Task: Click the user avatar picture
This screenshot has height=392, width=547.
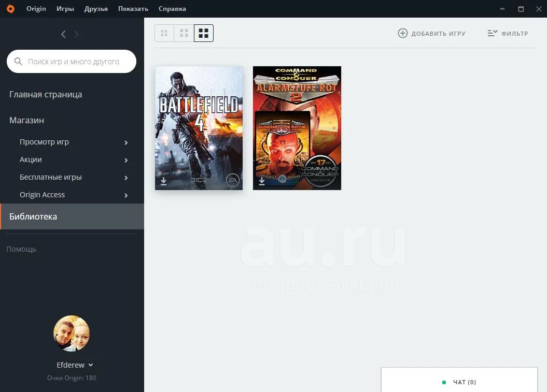Action: [72, 333]
